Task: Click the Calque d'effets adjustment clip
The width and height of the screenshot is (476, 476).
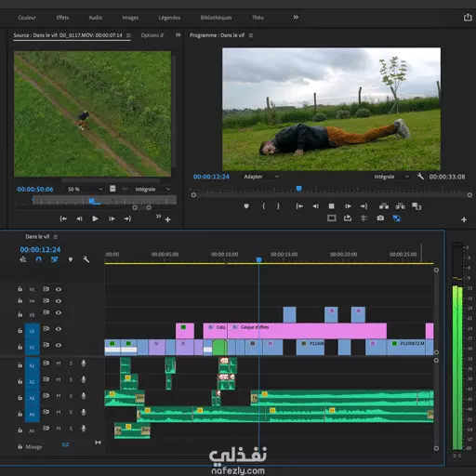Action: [307, 331]
